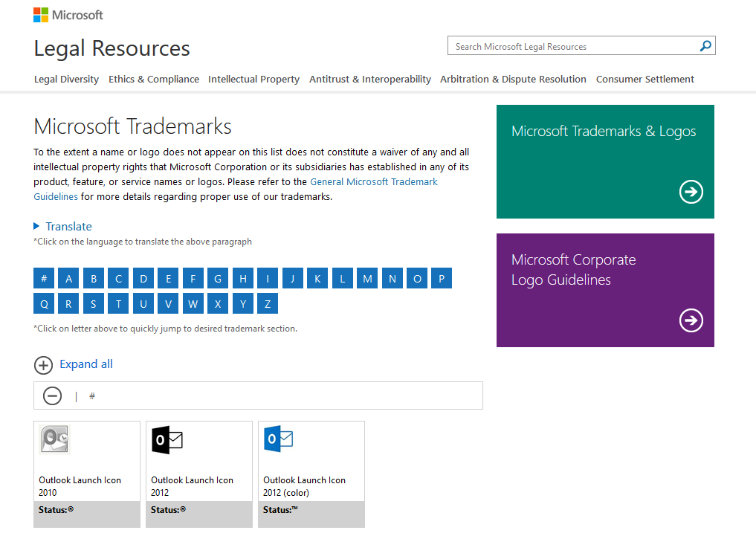Open the Outlook Launch Icon 2010 thumbnail
Viewport: 756px width, 536px height.
(54, 439)
